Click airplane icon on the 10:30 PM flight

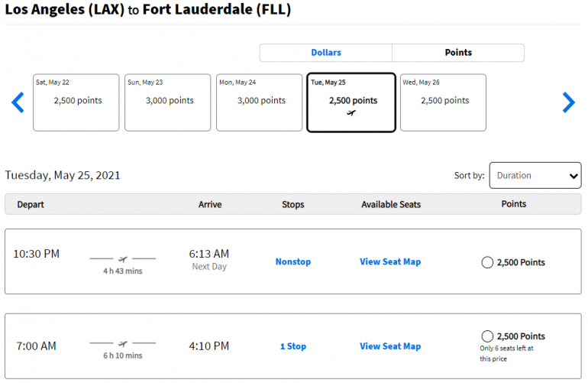click(x=123, y=258)
